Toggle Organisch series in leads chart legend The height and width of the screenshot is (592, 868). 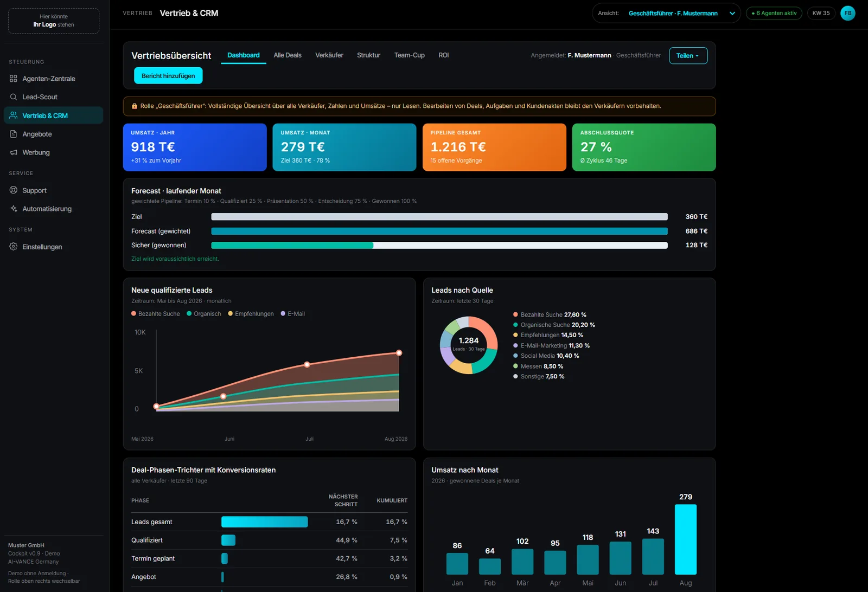click(204, 314)
